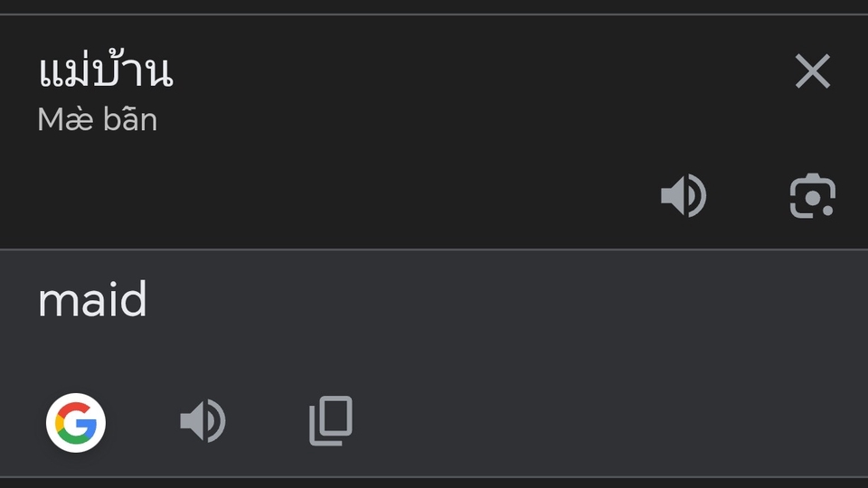Tap the Google G logo icon
The width and height of the screenshot is (868, 488).
tap(76, 422)
